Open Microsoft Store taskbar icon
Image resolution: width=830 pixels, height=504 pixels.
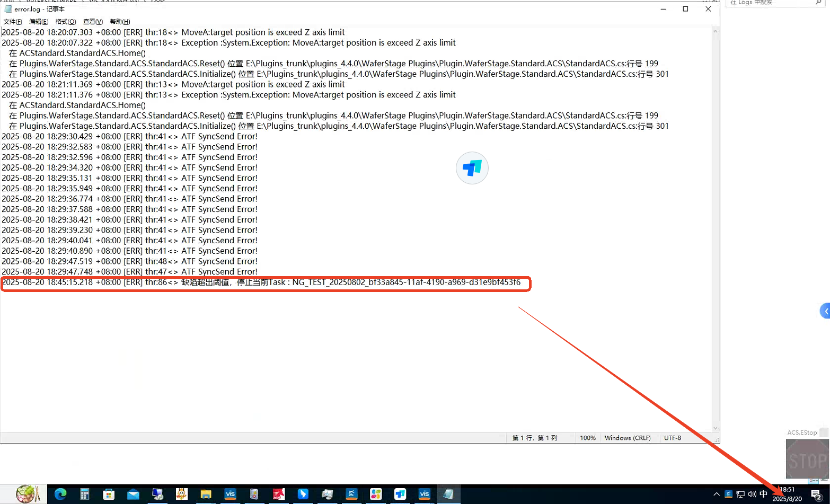(109, 494)
